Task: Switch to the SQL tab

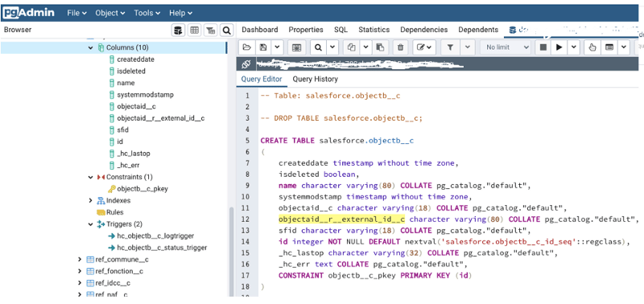Action: (341, 30)
